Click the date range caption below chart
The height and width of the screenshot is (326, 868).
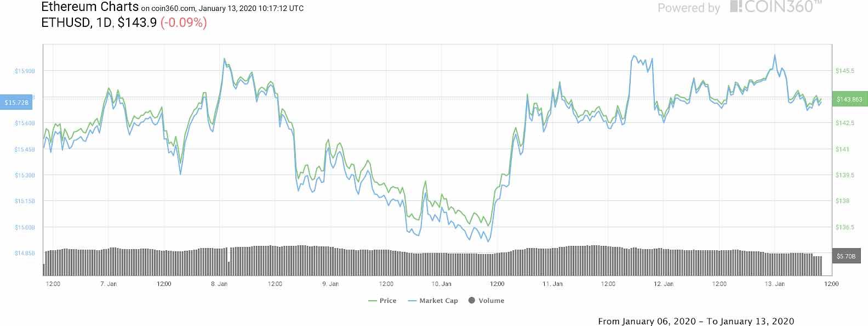coord(696,321)
